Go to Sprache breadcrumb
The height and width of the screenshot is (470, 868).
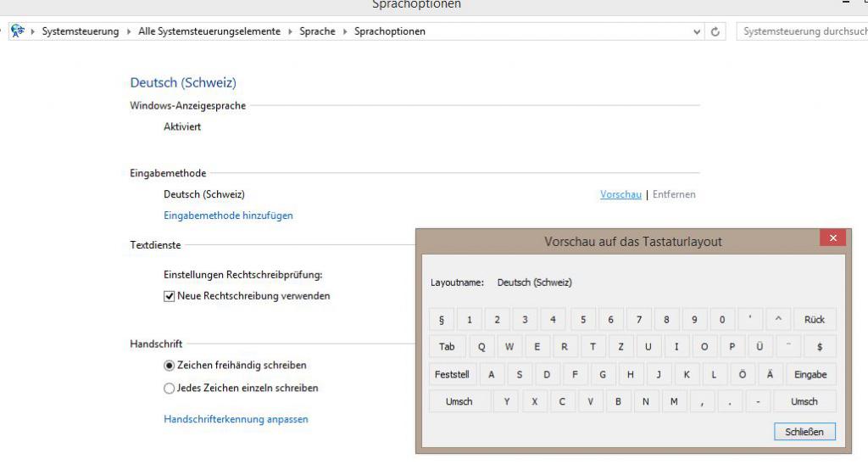pyautogui.click(x=317, y=31)
